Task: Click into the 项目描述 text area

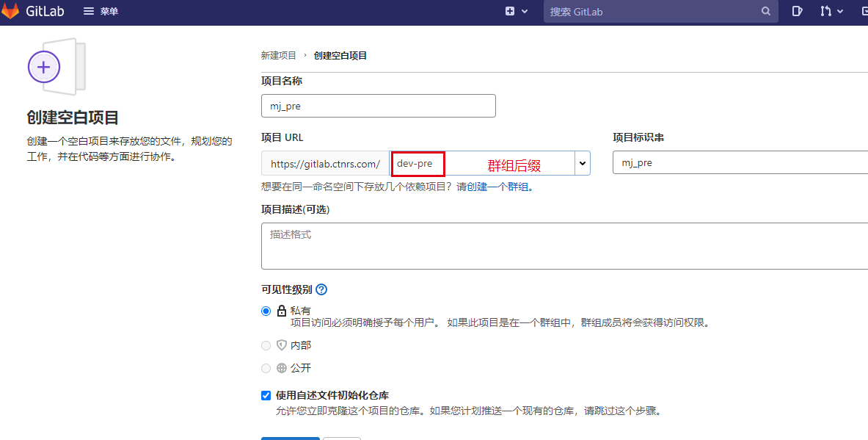Action: coord(565,246)
